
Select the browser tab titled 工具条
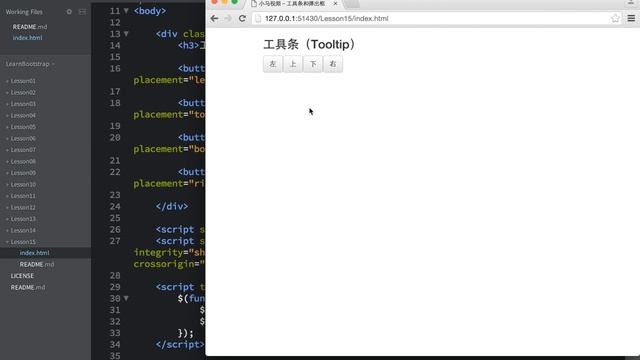click(291, 3)
